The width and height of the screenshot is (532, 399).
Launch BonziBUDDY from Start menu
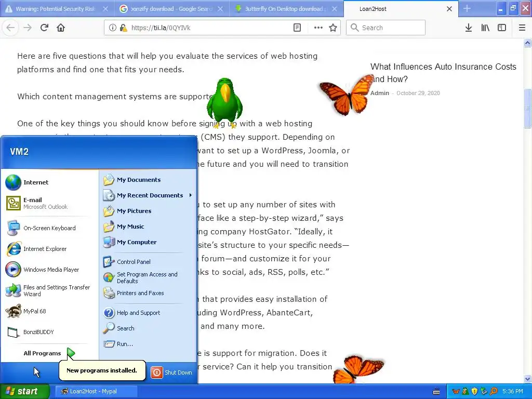point(49,332)
